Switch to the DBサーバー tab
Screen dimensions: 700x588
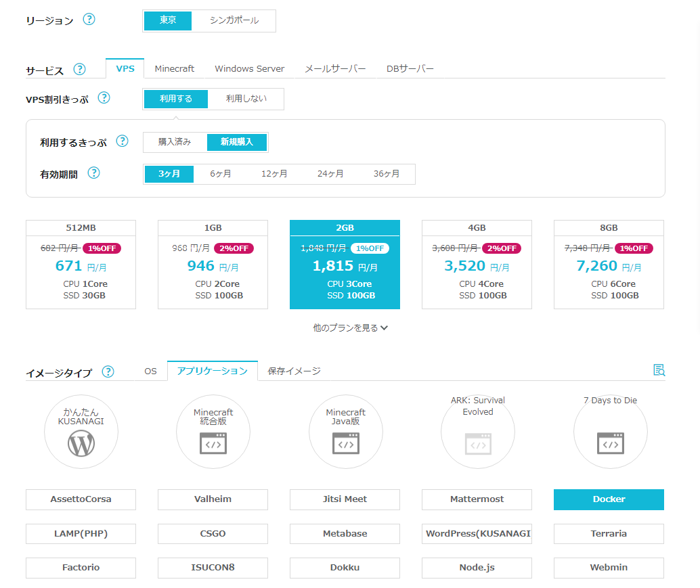click(410, 69)
